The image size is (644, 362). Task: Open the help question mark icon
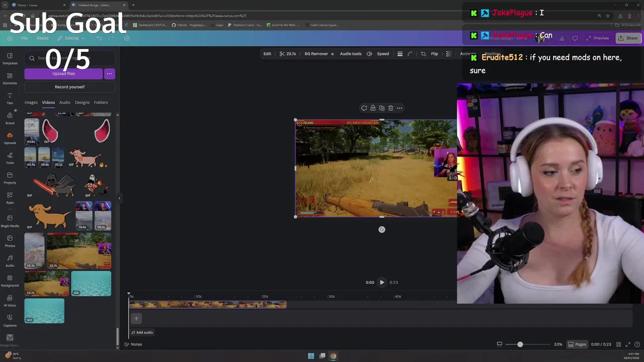[x=637, y=344]
